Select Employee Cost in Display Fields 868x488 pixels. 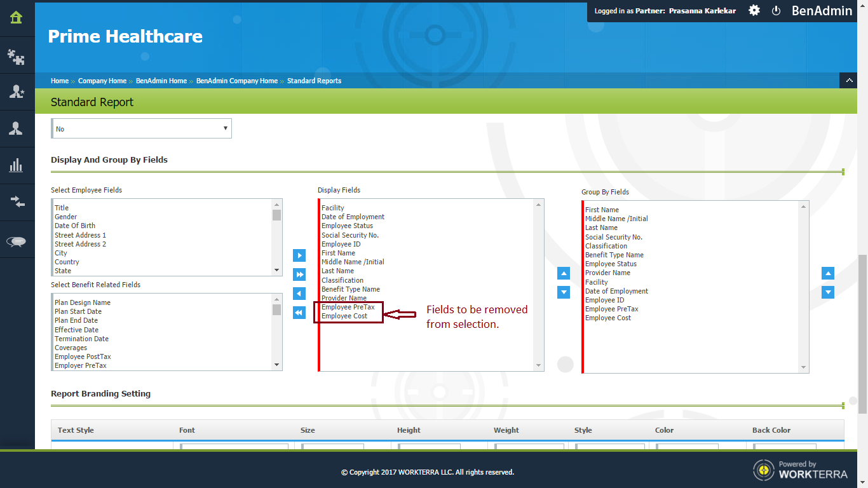coord(344,316)
